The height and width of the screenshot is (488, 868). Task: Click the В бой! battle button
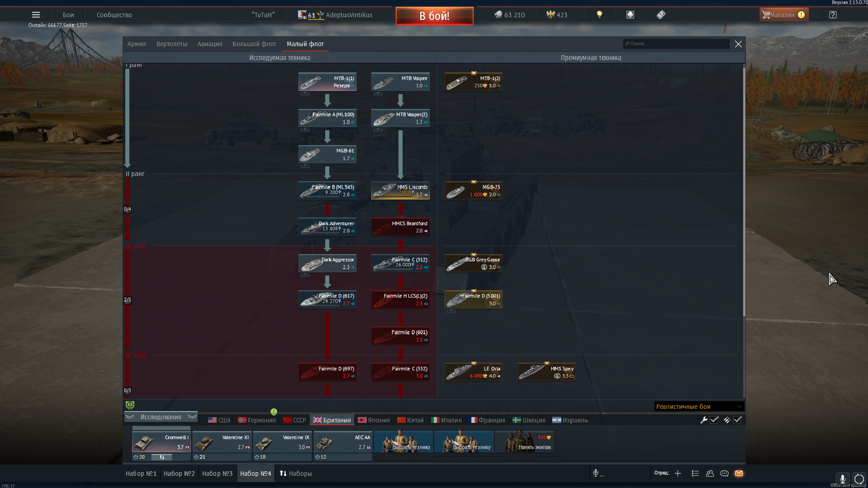434,16
